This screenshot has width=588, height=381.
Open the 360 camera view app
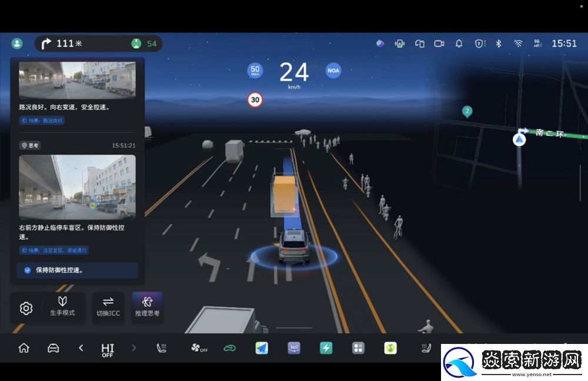[294, 348]
